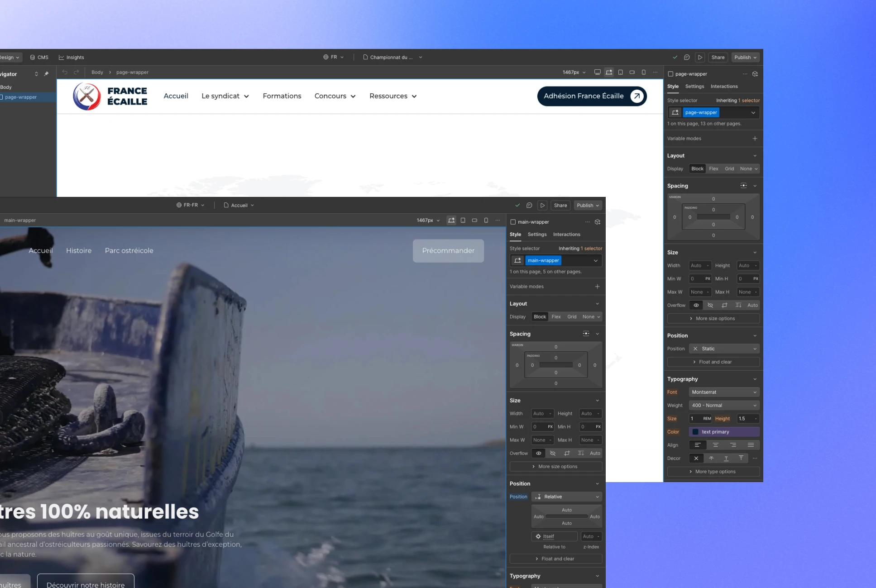
Task: Center align text in Typography section
Action: click(x=715, y=445)
